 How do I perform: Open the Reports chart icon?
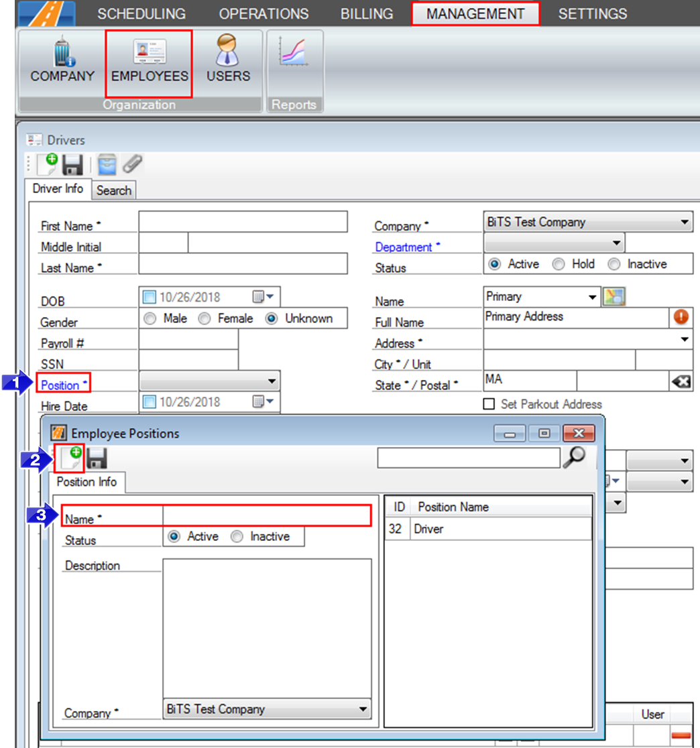(x=294, y=52)
